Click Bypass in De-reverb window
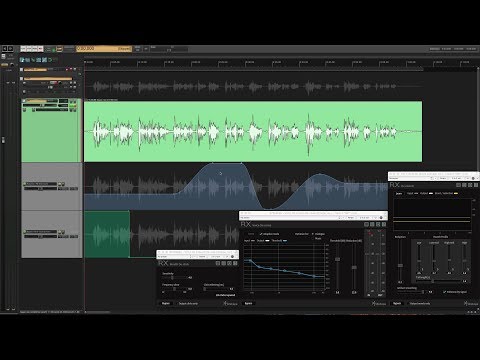Image resolution: width=480 pixels, height=360 pixels. pos(397,303)
